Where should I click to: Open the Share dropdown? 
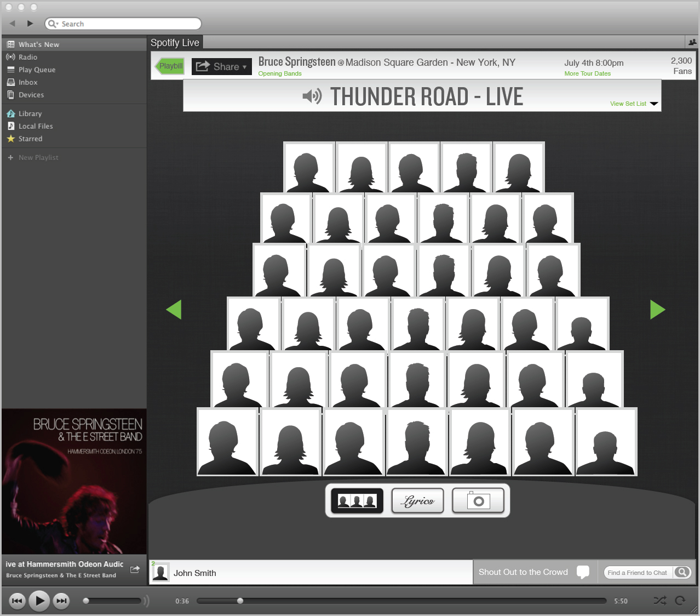tap(222, 66)
